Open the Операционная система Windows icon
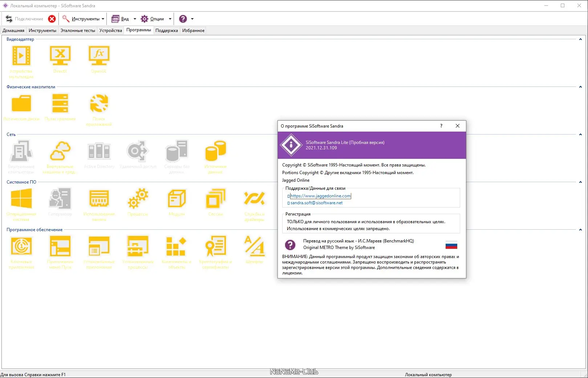The width and height of the screenshot is (588, 378). 21,198
